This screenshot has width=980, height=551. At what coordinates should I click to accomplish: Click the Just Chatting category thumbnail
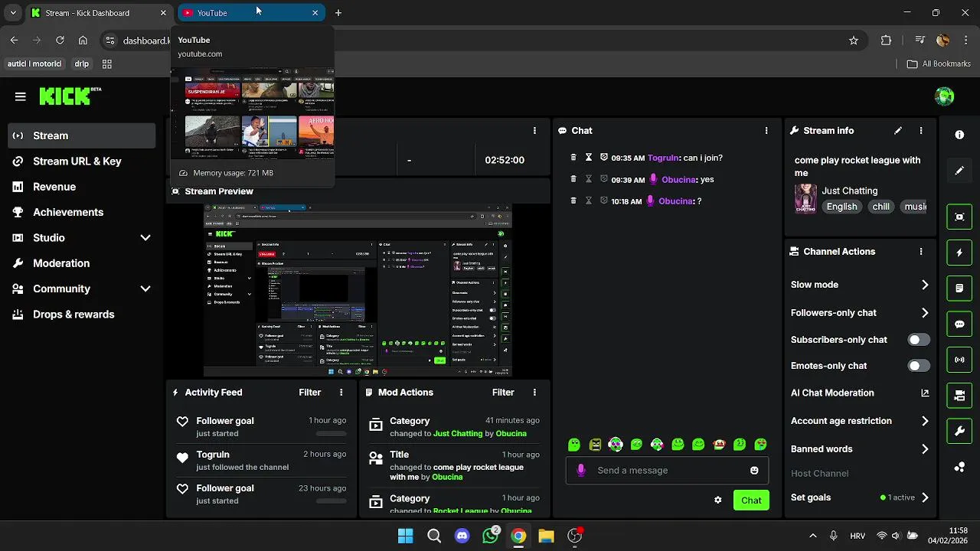[805, 199]
